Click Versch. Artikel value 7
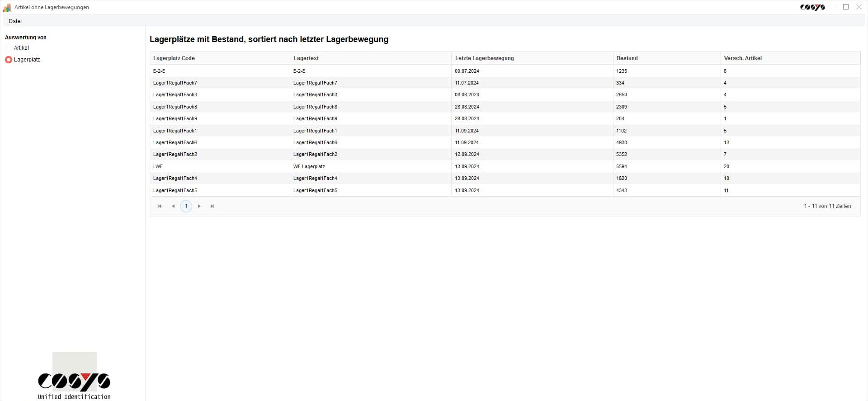The width and height of the screenshot is (868, 401). point(725,155)
